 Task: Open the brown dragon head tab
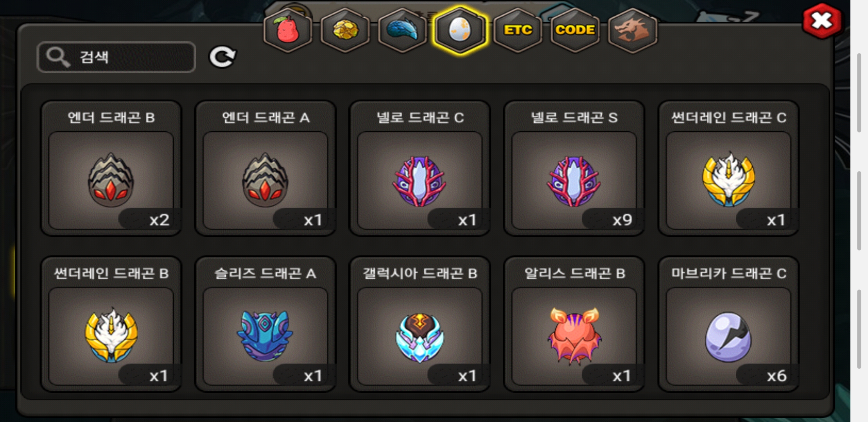tap(633, 30)
